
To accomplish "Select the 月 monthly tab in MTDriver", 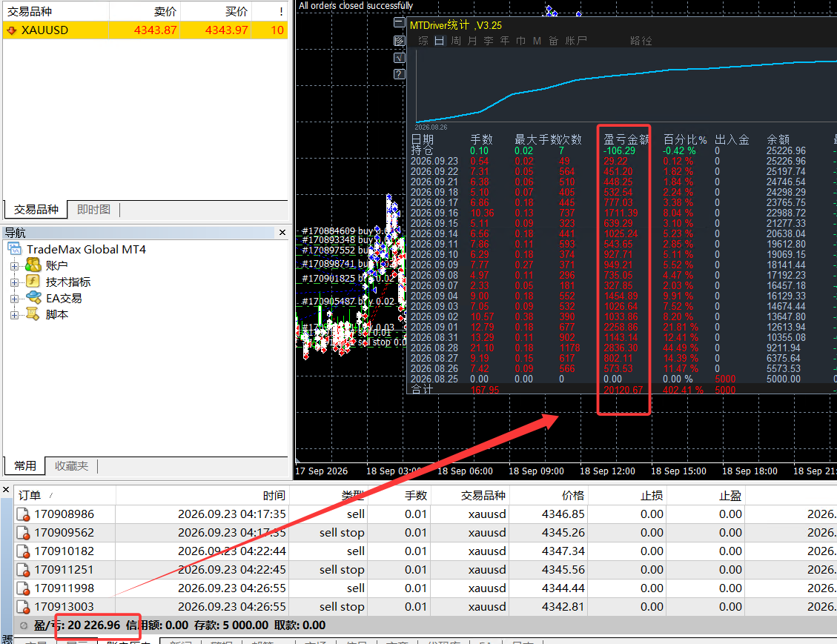I will 472,41.
